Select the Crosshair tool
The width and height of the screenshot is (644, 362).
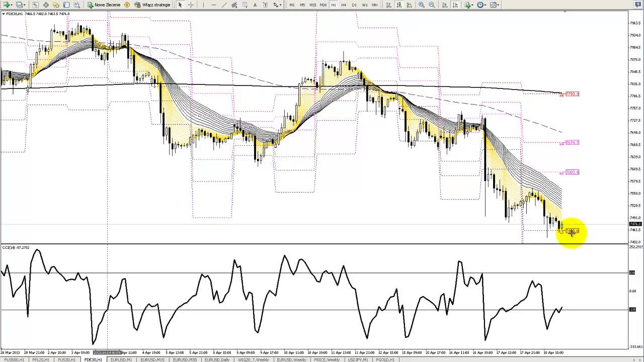point(191,5)
